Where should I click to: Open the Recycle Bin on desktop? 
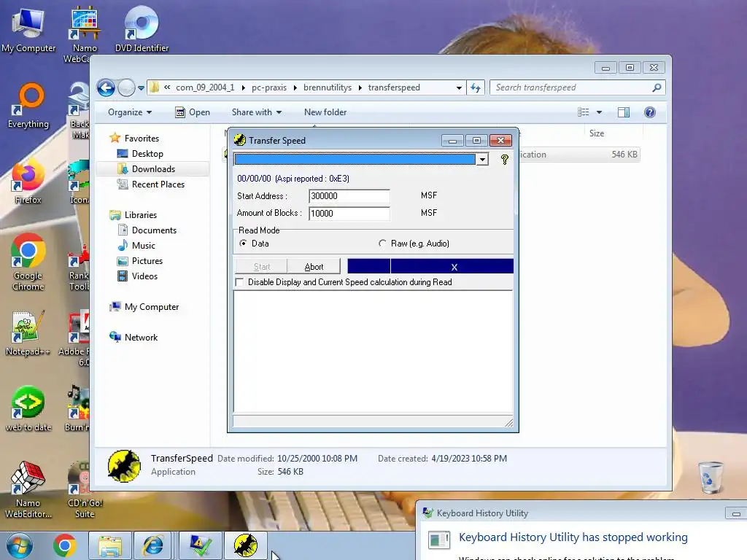click(x=711, y=477)
